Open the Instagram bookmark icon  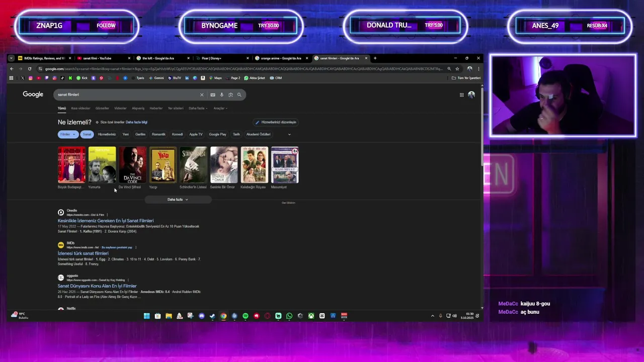(30, 78)
